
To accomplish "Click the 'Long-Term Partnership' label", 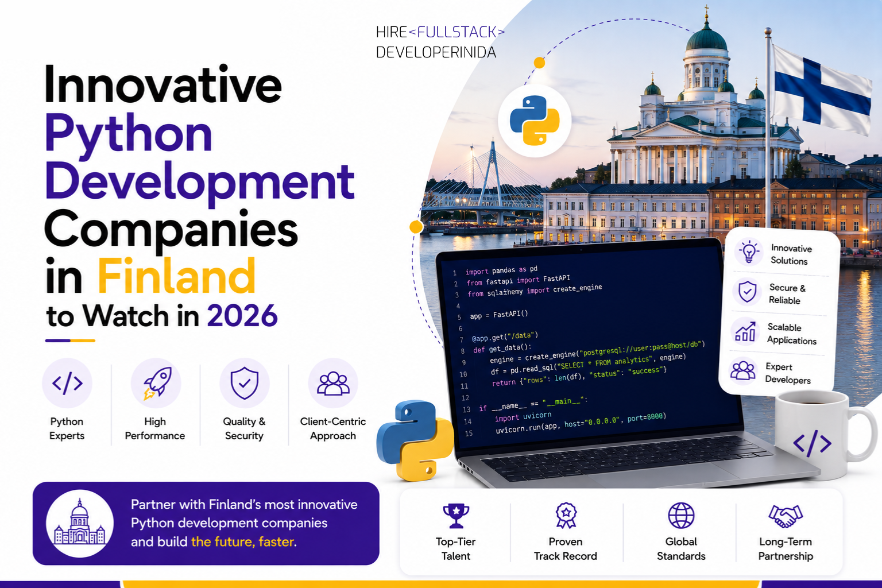I will [x=786, y=549].
